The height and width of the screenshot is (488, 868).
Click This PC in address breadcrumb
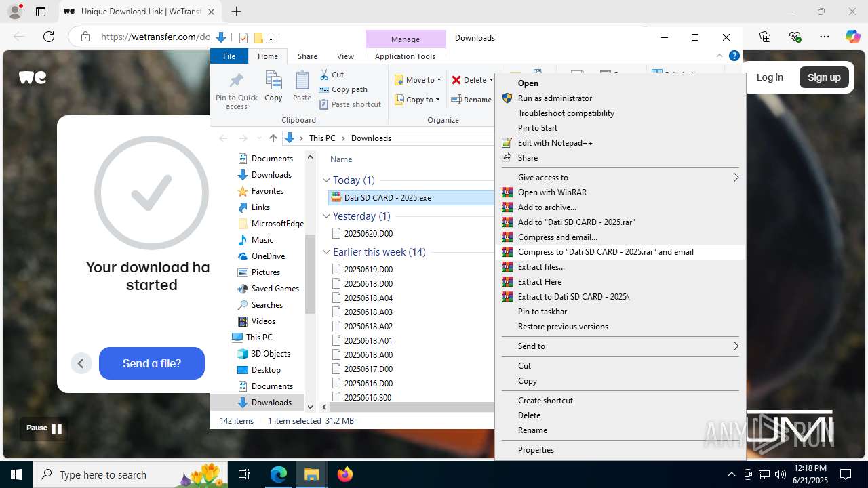point(322,138)
